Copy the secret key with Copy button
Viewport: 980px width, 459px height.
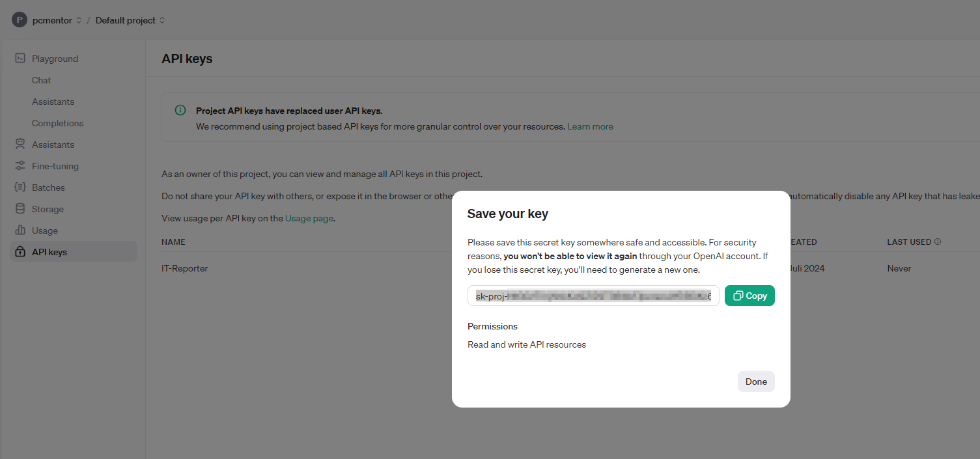pyautogui.click(x=749, y=296)
